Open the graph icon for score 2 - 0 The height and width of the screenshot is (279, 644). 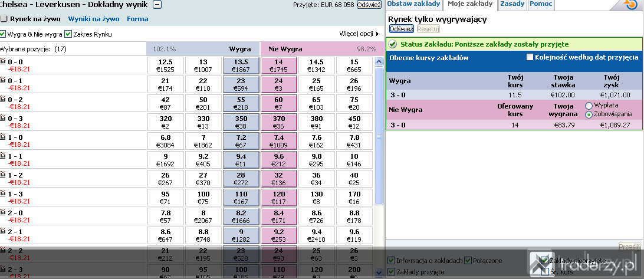3,212
